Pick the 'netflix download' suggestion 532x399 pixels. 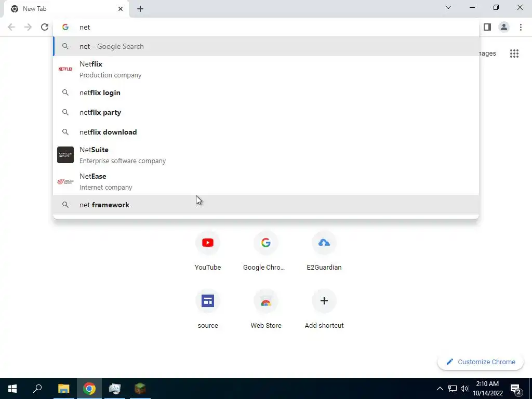265,132
